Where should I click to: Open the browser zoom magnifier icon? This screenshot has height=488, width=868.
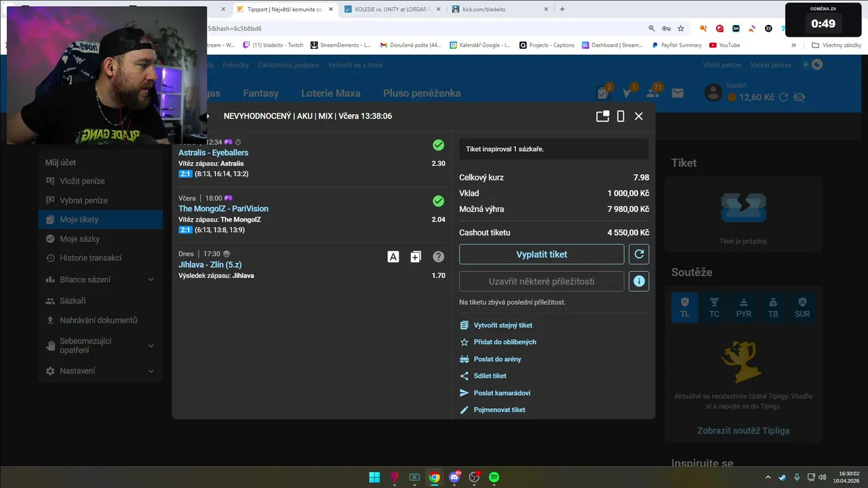[x=652, y=28]
